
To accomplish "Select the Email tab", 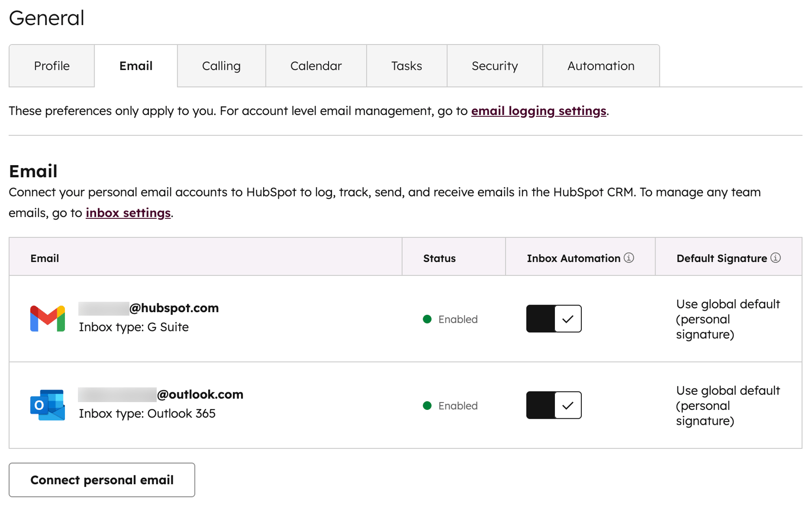I will (x=135, y=66).
